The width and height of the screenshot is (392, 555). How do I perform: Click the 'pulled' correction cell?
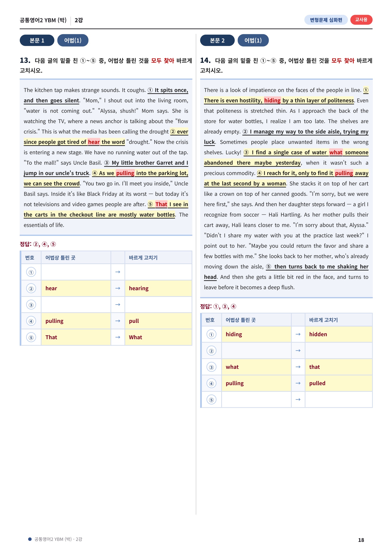(x=338, y=383)
